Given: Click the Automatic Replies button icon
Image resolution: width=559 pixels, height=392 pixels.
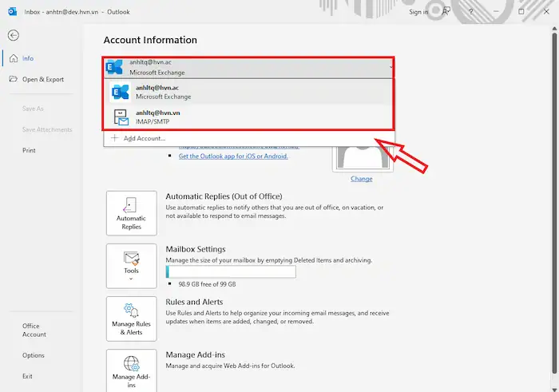Looking at the screenshot, I should 129,205.
